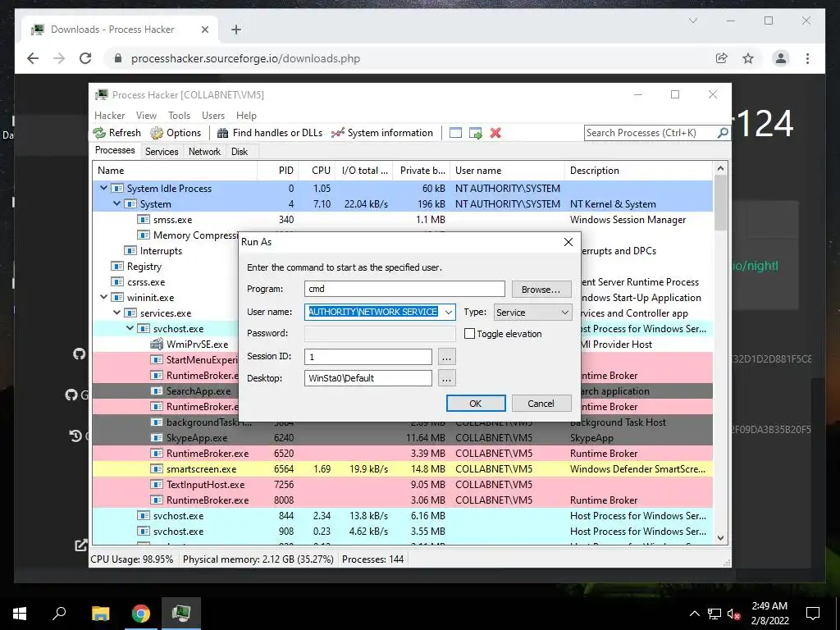Open taskbar search magnifier
The width and height of the screenshot is (840, 630).
coord(59,613)
